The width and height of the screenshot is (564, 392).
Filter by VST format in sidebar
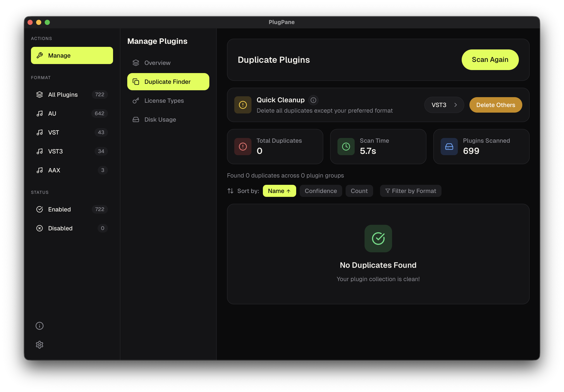click(72, 132)
